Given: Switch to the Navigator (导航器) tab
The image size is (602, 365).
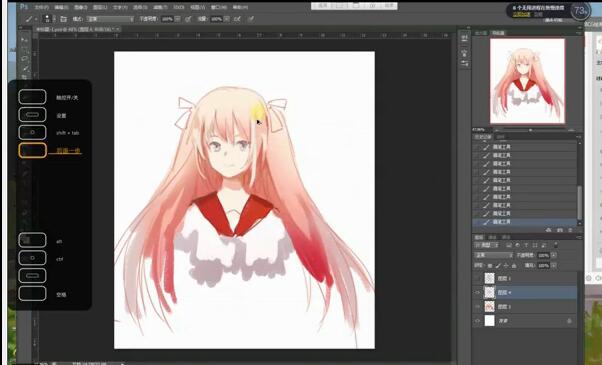Looking at the screenshot, I should [498, 33].
